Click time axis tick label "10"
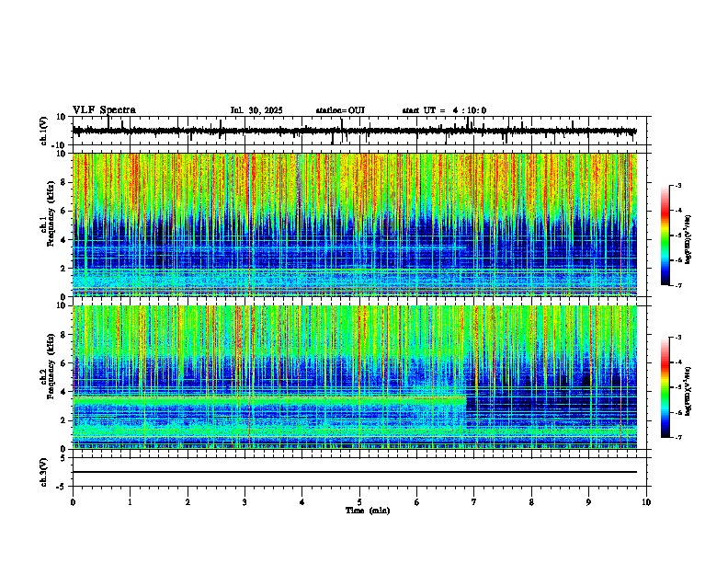Screen dimensions: 728x563 click(x=646, y=502)
